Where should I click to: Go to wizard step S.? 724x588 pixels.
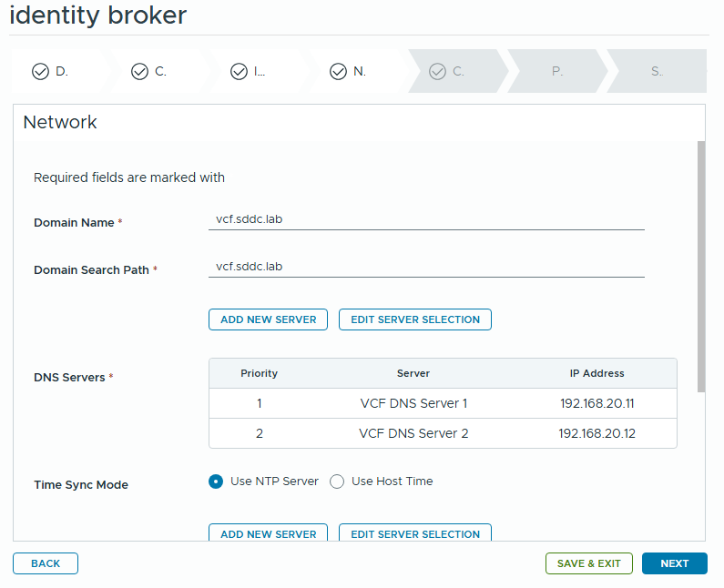(x=656, y=71)
